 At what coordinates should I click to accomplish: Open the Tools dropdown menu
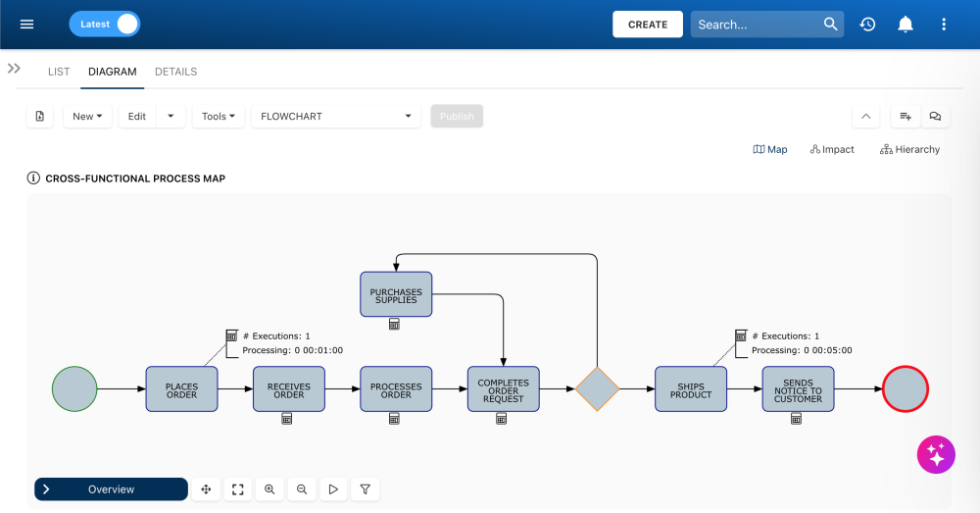(x=219, y=117)
